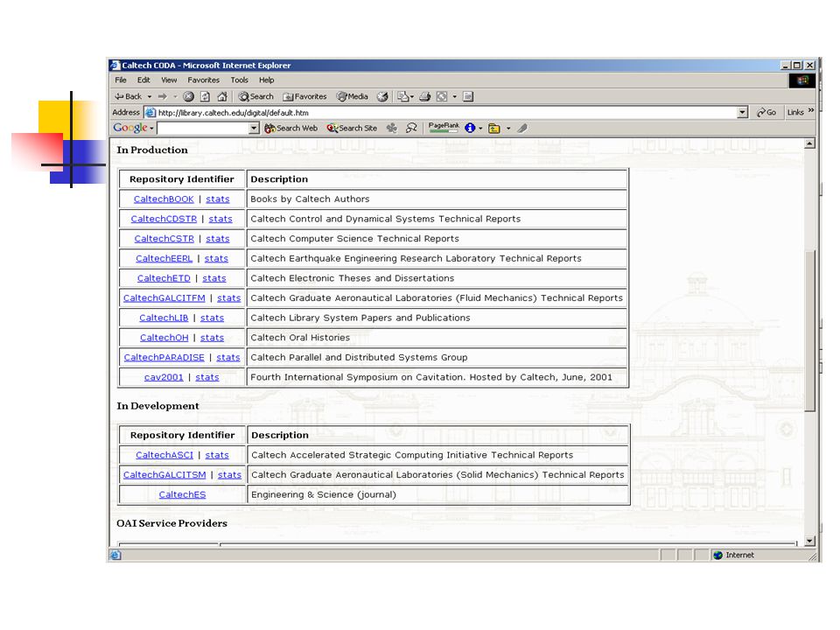Click the Forward arrow button
Screen dimensions: 840x630
[163, 96]
